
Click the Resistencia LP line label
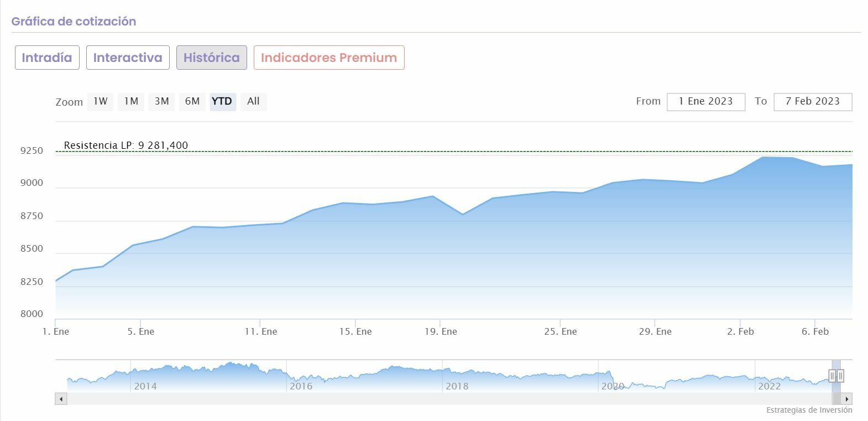click(x=126, y=145)
